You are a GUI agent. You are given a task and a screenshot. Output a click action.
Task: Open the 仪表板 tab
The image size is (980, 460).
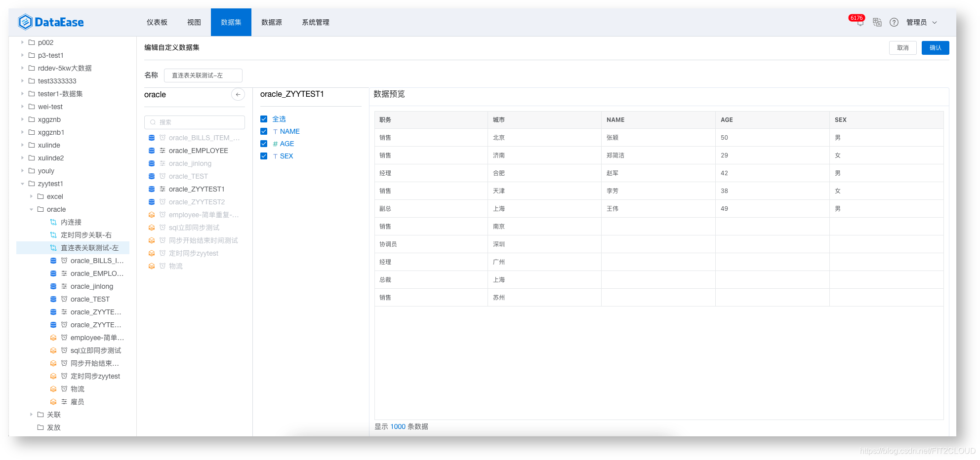coord(157,22)
